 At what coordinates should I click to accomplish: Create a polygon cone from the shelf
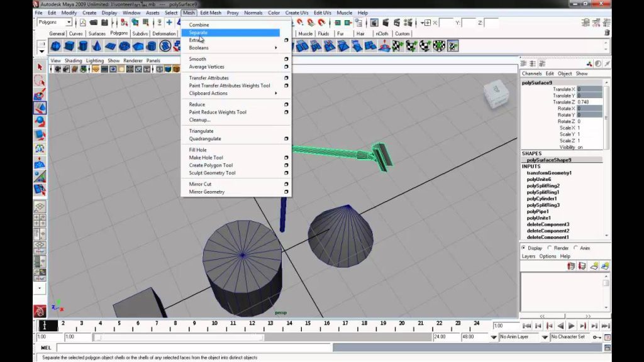click(x=96, y=46)
